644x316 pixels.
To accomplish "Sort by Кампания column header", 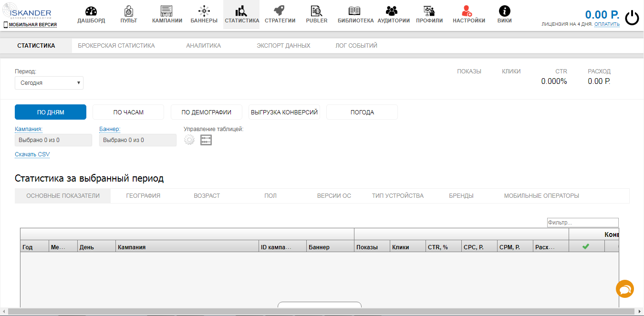I will point(187,246).
